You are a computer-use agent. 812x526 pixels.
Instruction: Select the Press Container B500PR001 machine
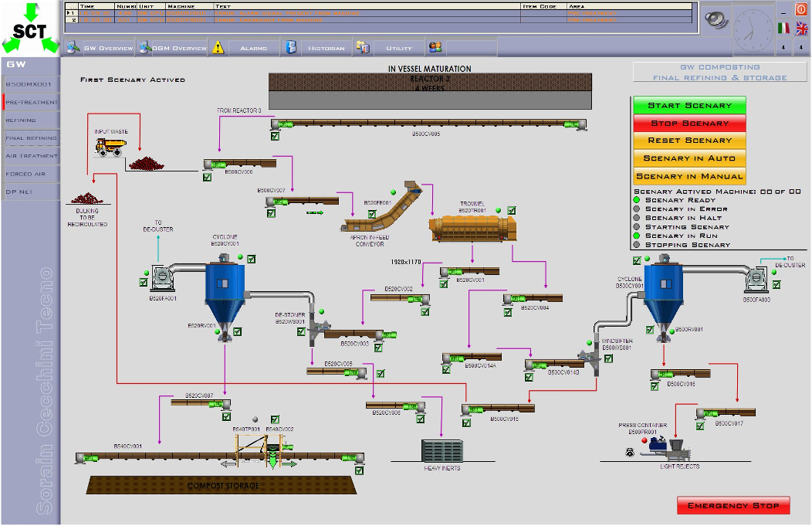tap(665, 448)
